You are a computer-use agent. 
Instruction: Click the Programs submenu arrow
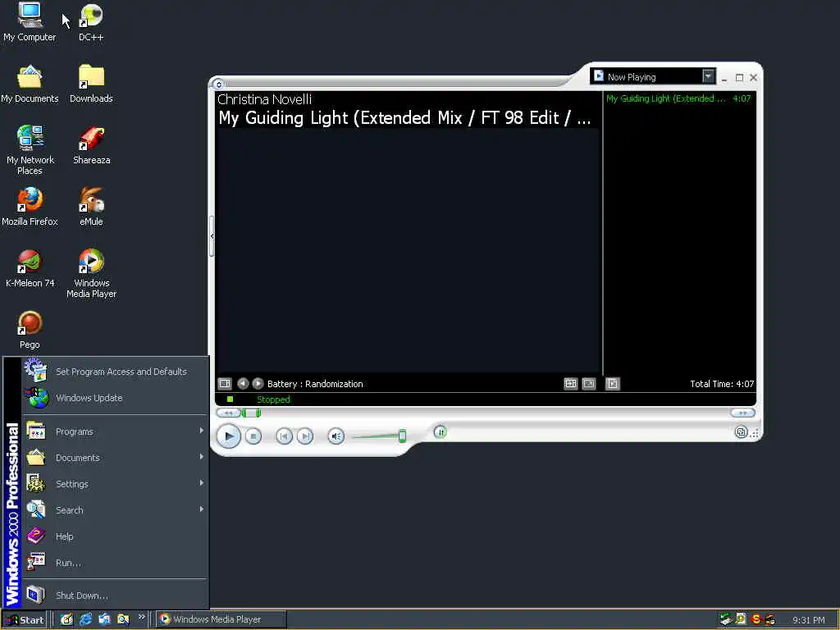pyautogui.click(x=202, y=430)
